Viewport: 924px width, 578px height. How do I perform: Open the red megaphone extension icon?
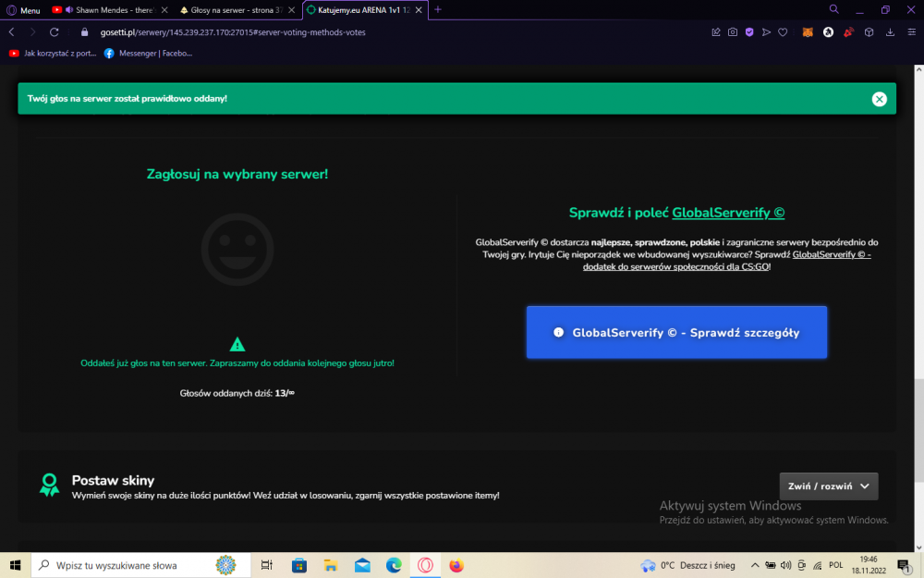pyautogui.click(x=848, y=32)
